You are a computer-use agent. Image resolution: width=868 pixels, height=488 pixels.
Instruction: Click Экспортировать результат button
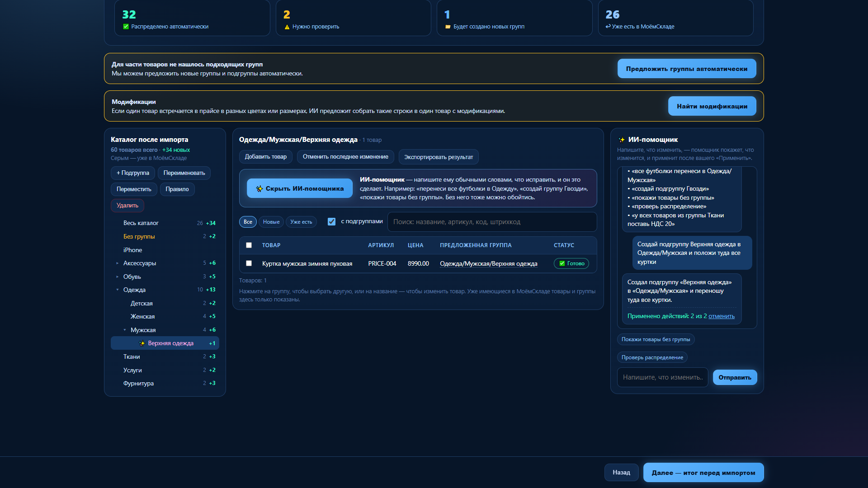(439, 157)
